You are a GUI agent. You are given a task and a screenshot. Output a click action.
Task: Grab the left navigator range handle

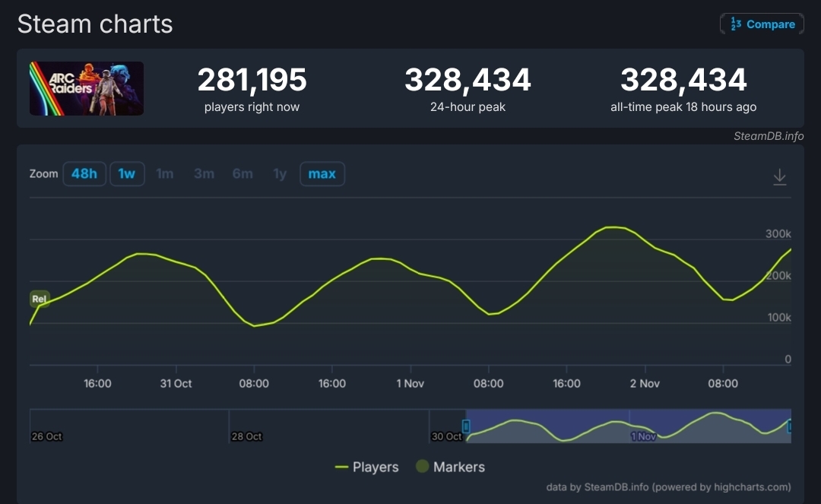pyautogui.click(x=466, y=426)
